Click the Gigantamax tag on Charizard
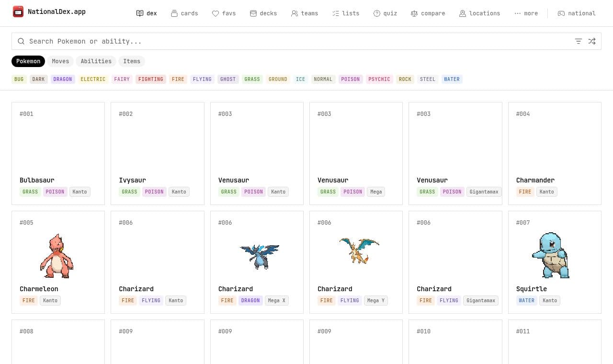This screenshot has width=613, height=364. tap(480, 301)
